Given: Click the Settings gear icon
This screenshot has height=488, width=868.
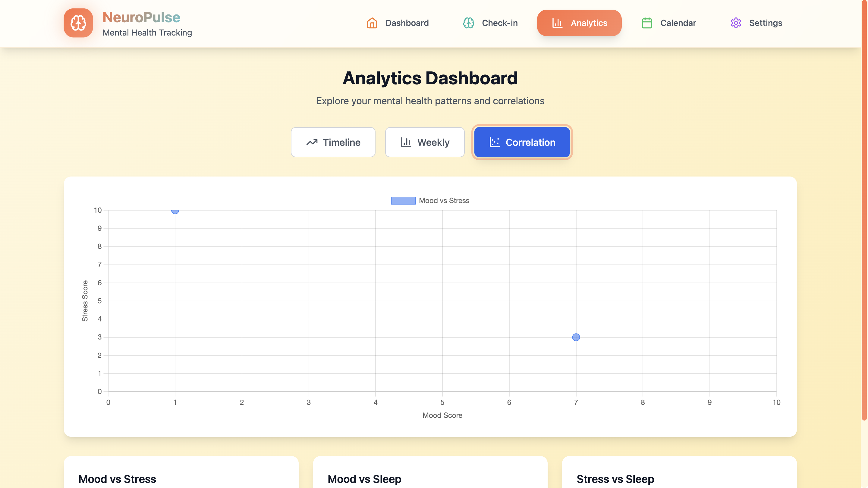Looking at the screenshot, I should tap(736, 23).
